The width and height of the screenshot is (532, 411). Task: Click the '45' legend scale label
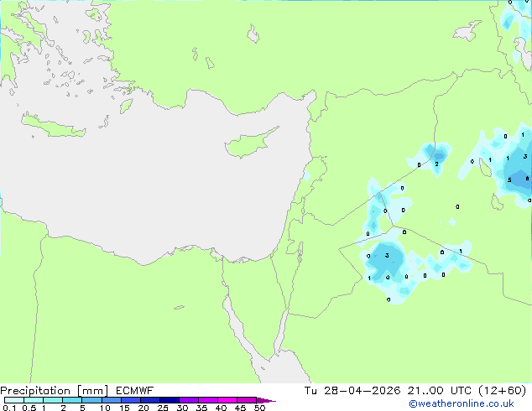pos(240,408)
